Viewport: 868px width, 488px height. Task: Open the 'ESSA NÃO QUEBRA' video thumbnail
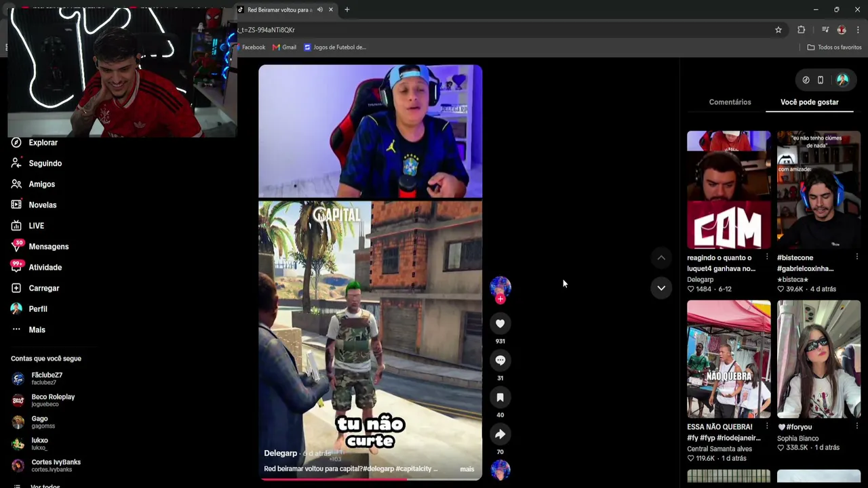(x=729, y=360)
